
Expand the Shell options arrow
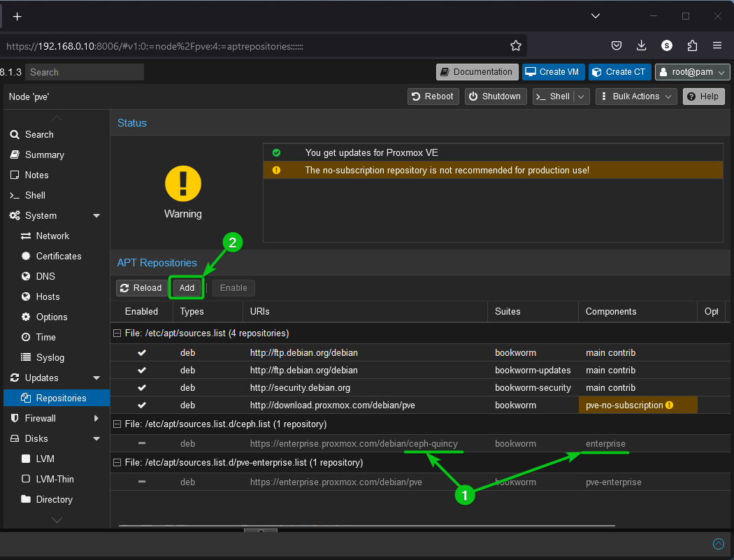[x=582, y=96]
